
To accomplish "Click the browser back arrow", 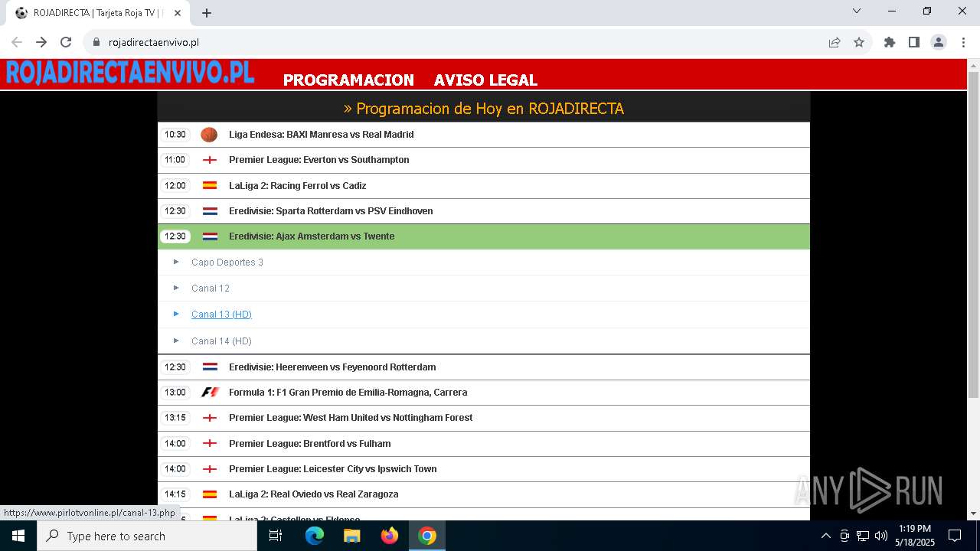I will click(17, 42).
